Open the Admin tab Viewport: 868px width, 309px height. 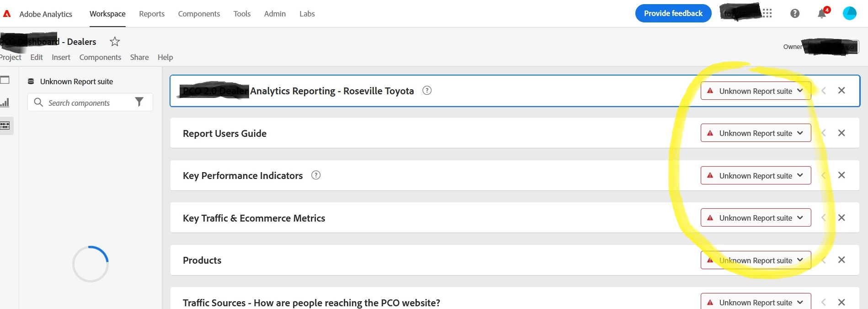point(275,14)
